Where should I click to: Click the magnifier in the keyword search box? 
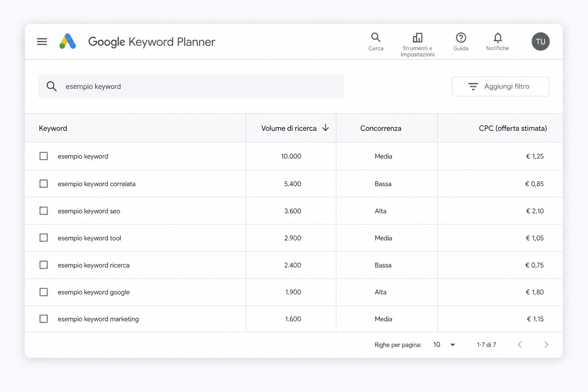coord(52,87)
